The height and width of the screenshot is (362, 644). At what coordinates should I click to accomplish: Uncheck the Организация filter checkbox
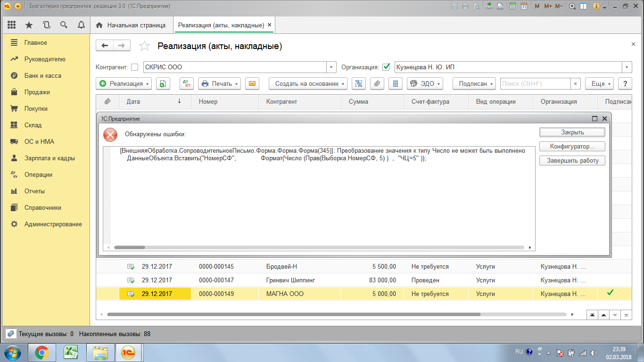(386, 67)
